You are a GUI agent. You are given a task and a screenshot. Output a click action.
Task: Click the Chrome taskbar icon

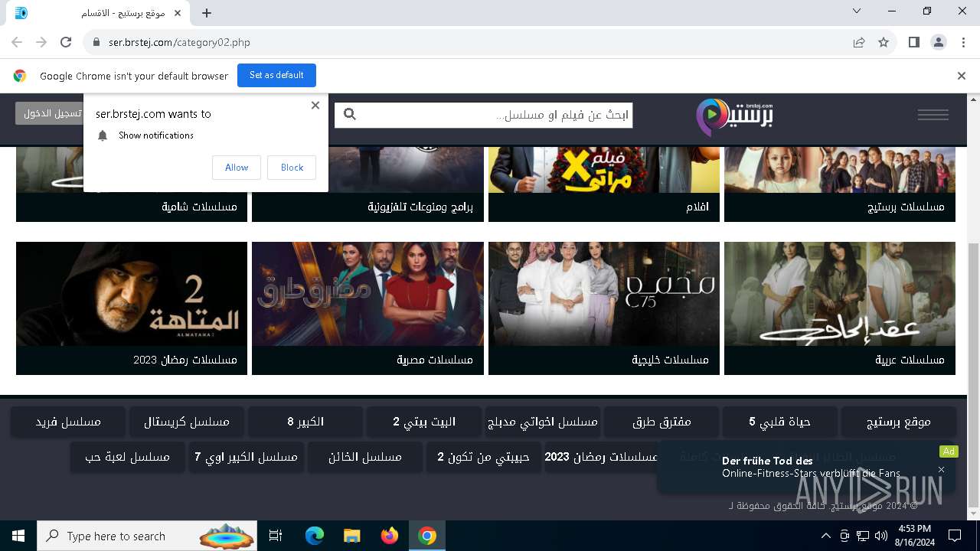coord(427,536)
